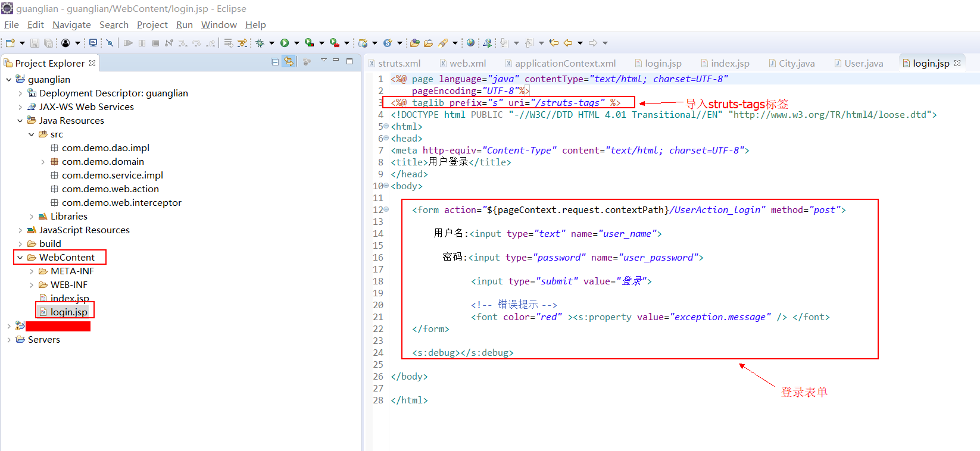Image resolution: width=980 pixels, height=451 pixels.
Task: Expand the com.demo.domain package
Action: coord(43,162)
